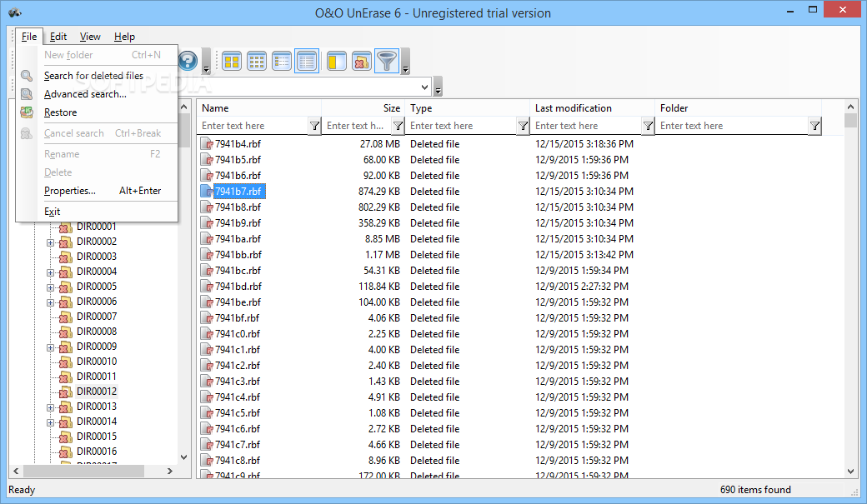The height and width of the screenshot is (504, 867).
Task: Click the tree pane vertical scroll down arrow
Action: [184, 457]
